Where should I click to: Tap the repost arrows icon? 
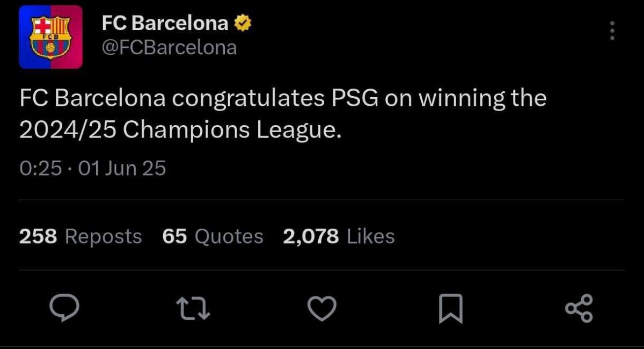[193, 308]
